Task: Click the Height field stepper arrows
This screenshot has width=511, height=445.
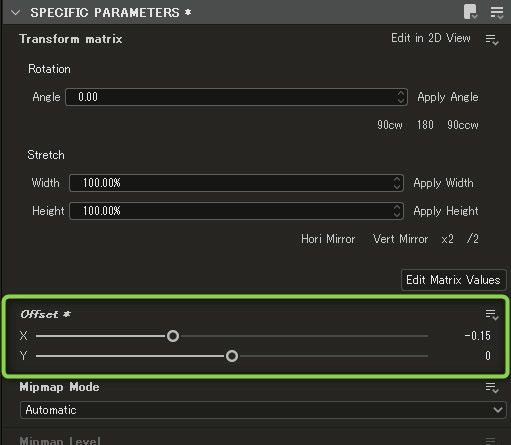Action: [397, 211]
